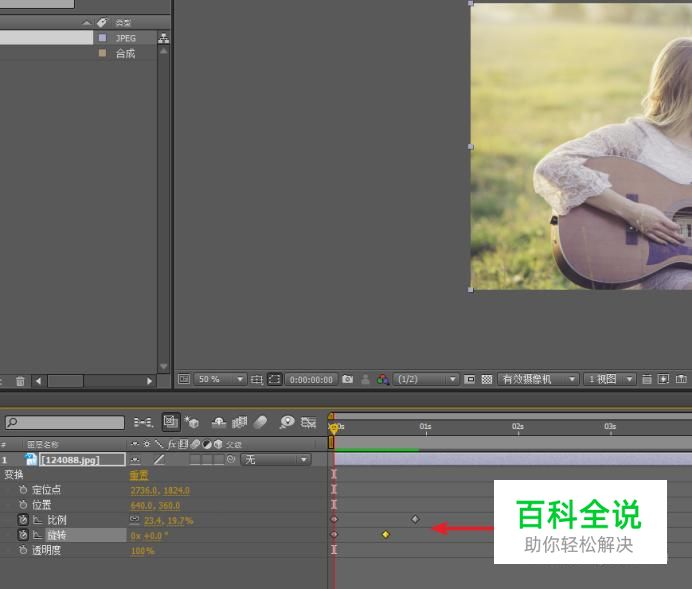This screenshot has width=692, height=589.
Task: Click the timeline layer search field
Action: point(65,423)
